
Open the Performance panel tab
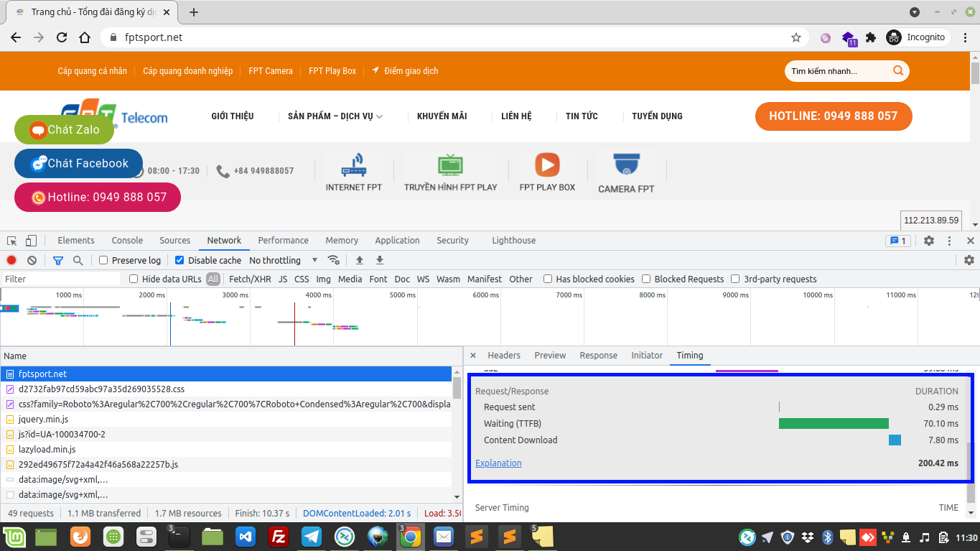(x=284, y=241)
